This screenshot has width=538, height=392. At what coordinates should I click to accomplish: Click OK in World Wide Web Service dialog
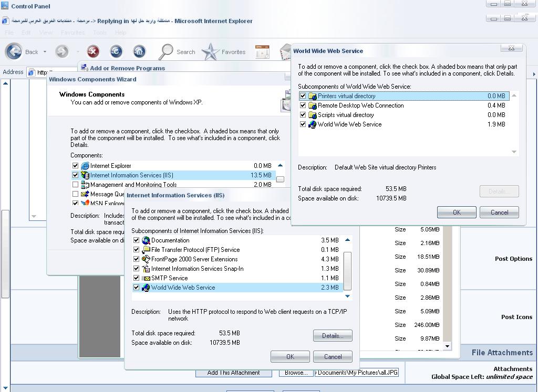[457, 213]
